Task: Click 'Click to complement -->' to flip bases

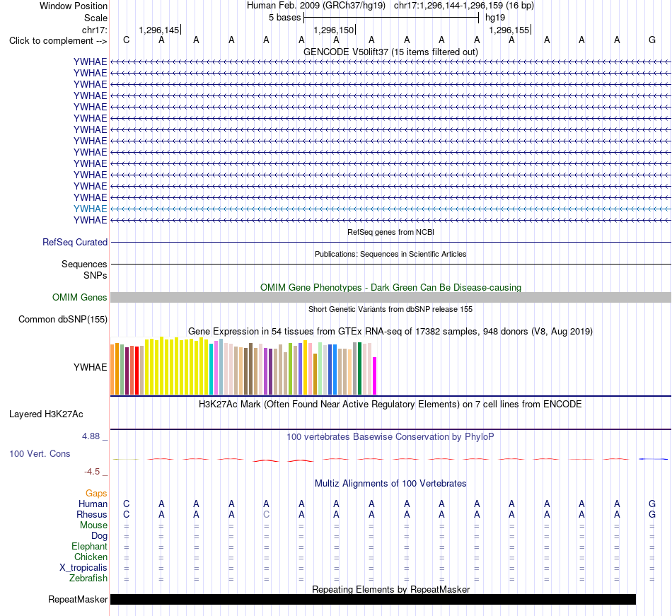Action: tap(58, 41)
